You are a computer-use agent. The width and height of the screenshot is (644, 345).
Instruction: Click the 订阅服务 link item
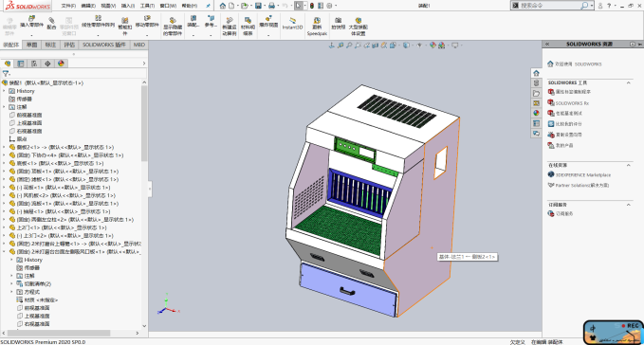(x=564, y=213)
